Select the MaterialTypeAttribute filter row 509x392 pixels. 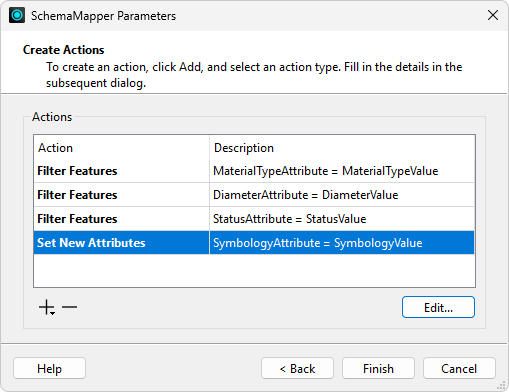point(254,171)
